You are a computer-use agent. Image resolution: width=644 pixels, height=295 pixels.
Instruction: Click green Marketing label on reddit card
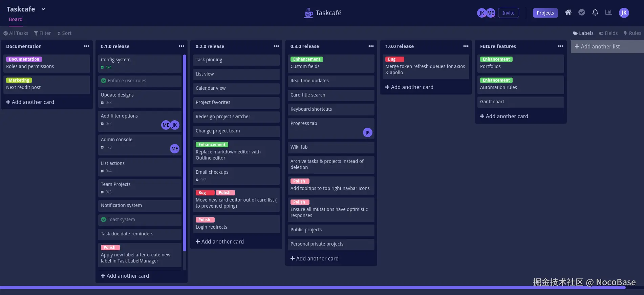coord(19,80)
